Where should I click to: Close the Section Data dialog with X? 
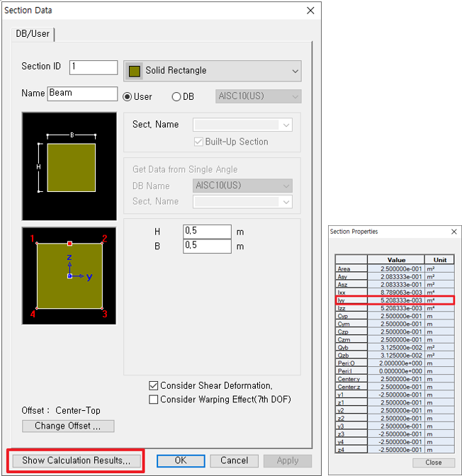pos(310,11)
